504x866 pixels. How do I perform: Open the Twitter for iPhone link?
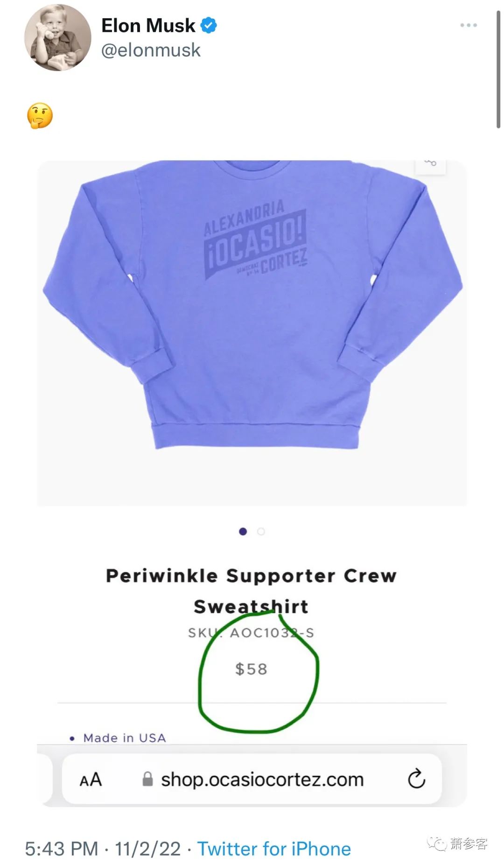pos(274,849)
